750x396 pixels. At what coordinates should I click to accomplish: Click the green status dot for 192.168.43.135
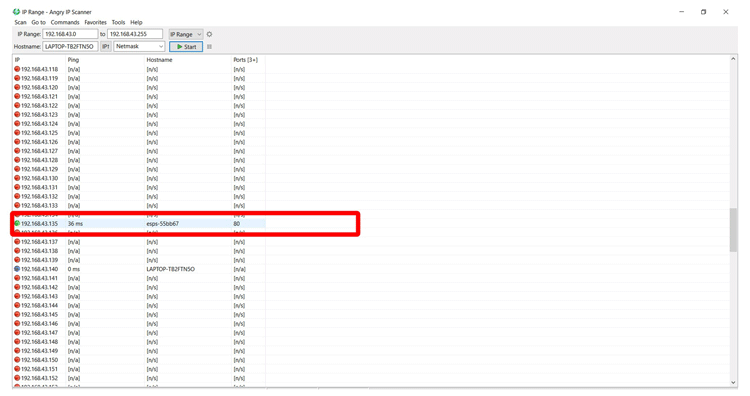click(17, 223)
